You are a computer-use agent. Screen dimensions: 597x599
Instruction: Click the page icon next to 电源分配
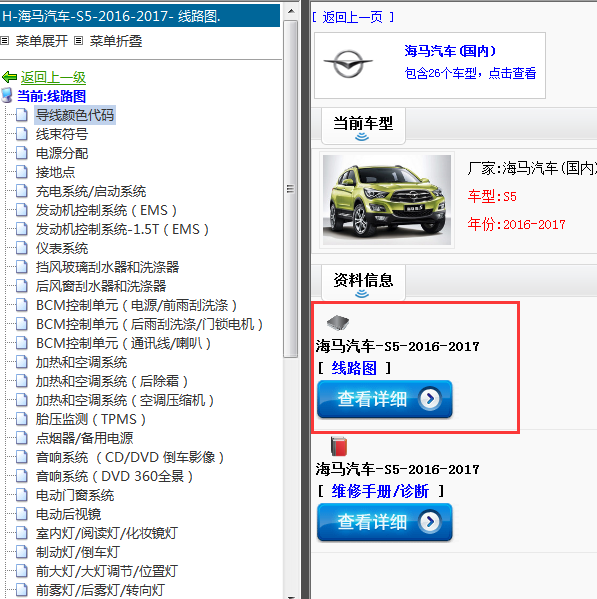tap(22, 153)
